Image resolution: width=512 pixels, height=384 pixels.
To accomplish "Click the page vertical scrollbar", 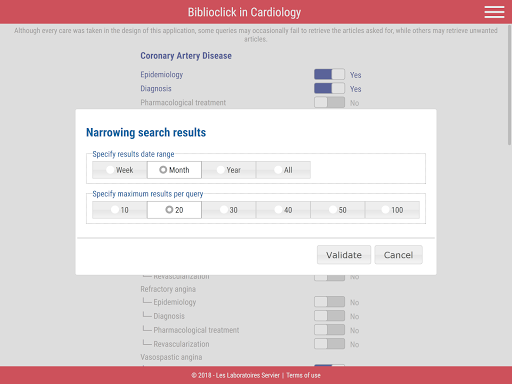I will pyautogui.click(x=509, y=85).
